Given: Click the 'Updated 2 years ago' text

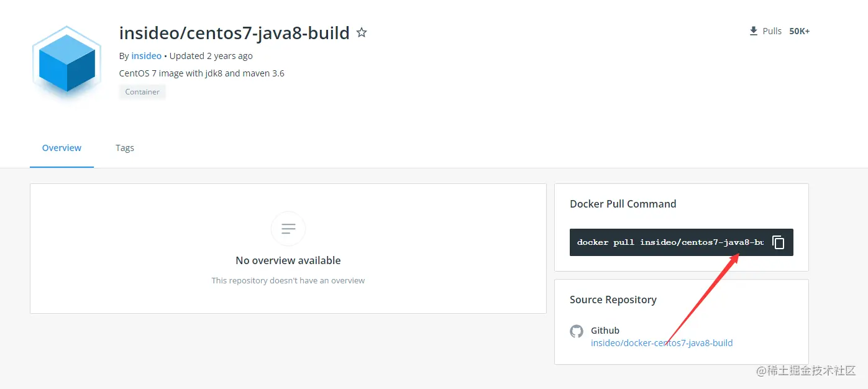Looking at the screenshot, I should pos(211,56).
